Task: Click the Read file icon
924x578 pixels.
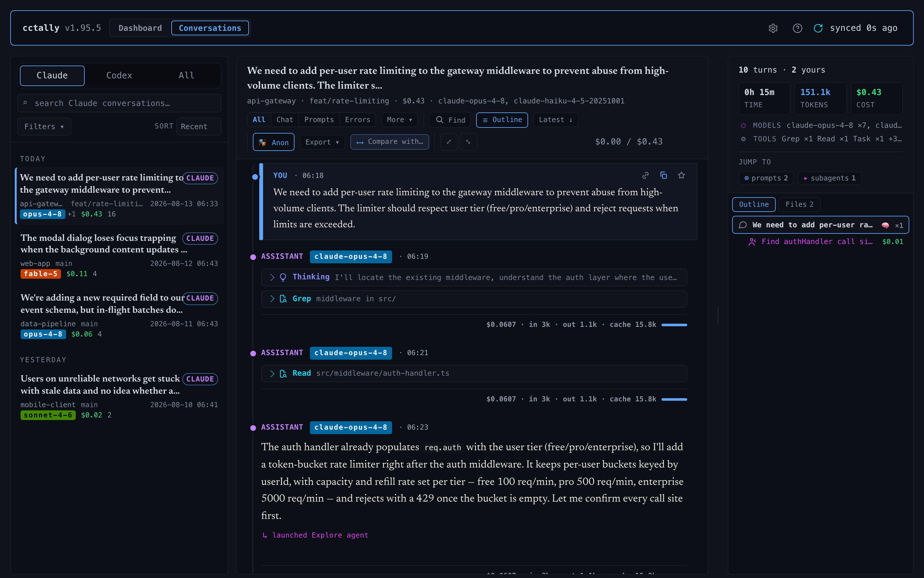Action: pyautogui.click(x=283, y=373)
